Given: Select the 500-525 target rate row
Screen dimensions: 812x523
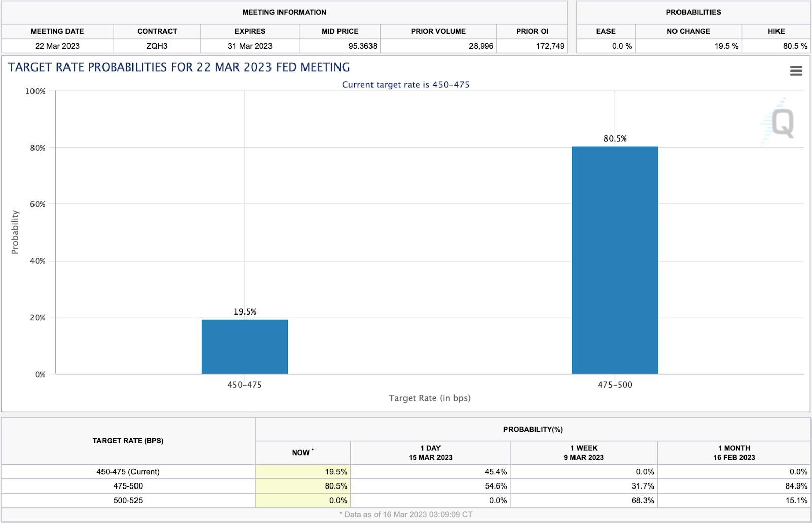Looking at the screenshot, I should coord(128,500).
